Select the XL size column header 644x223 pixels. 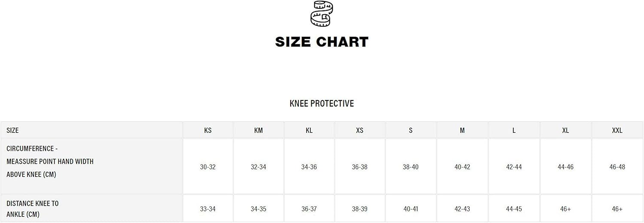click(565, 130)
